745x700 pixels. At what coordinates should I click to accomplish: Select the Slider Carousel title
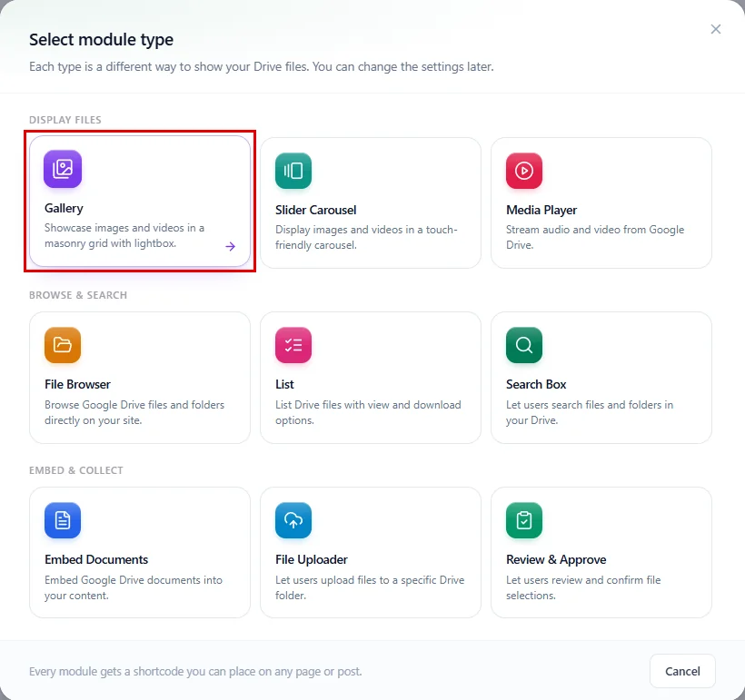point(315,210)
